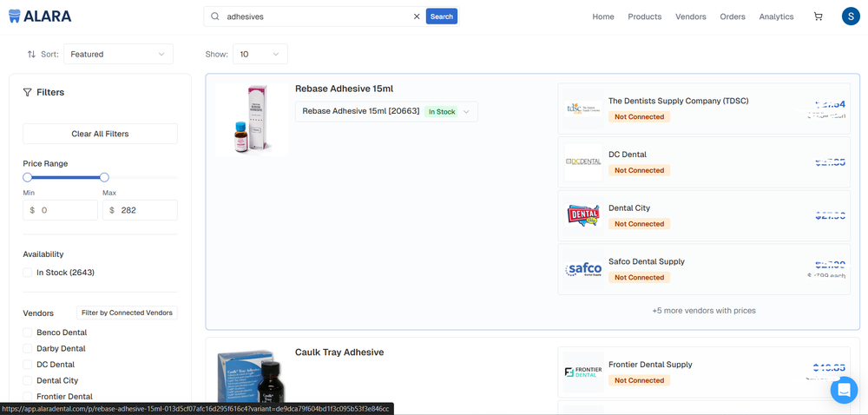
Task: Click Safco Dental Supply vendor name
Action: (x=646, y=261)
